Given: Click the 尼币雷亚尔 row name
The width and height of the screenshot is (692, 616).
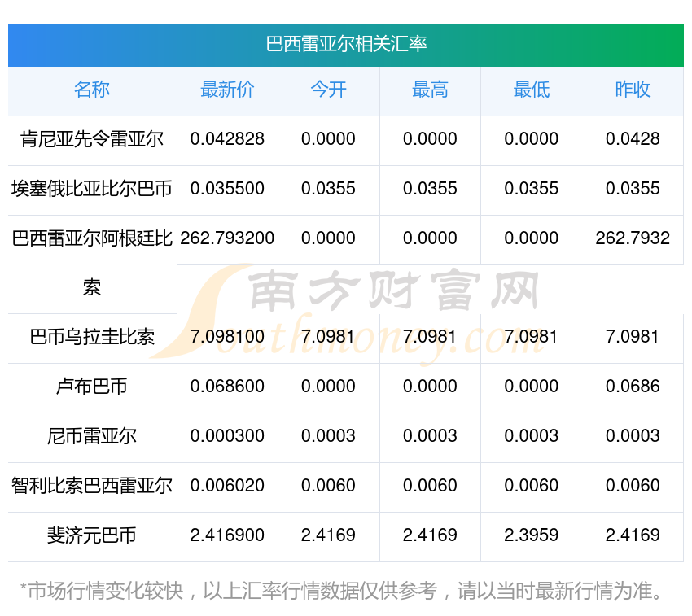Looking at the screenshot, I should 92,436.
